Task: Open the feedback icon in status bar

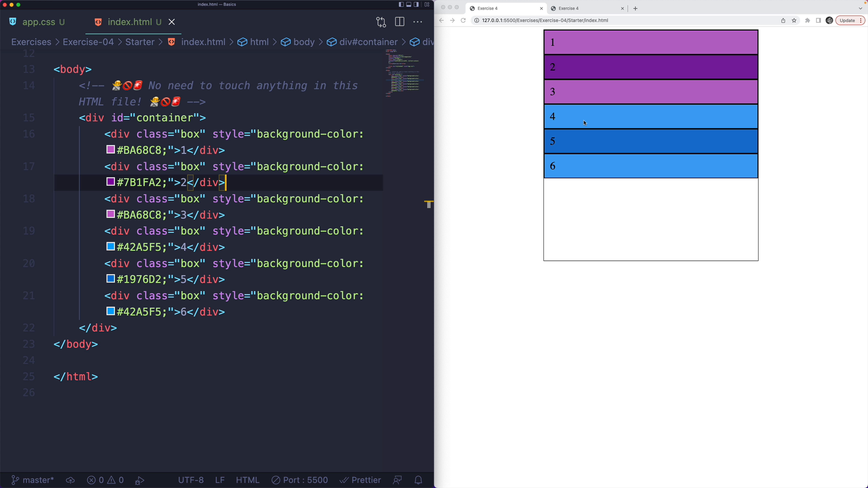Action: (397, 480)
